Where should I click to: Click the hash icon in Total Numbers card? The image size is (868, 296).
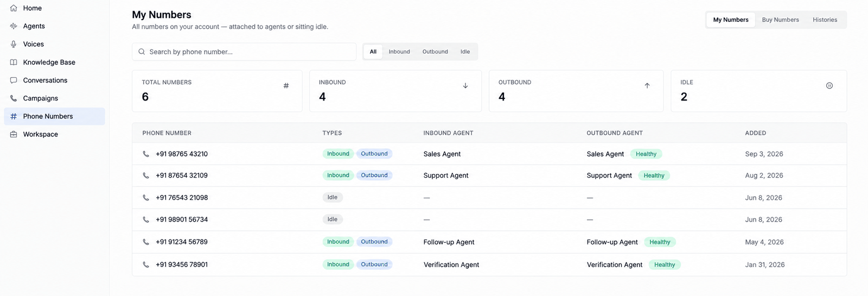(286, 86)
